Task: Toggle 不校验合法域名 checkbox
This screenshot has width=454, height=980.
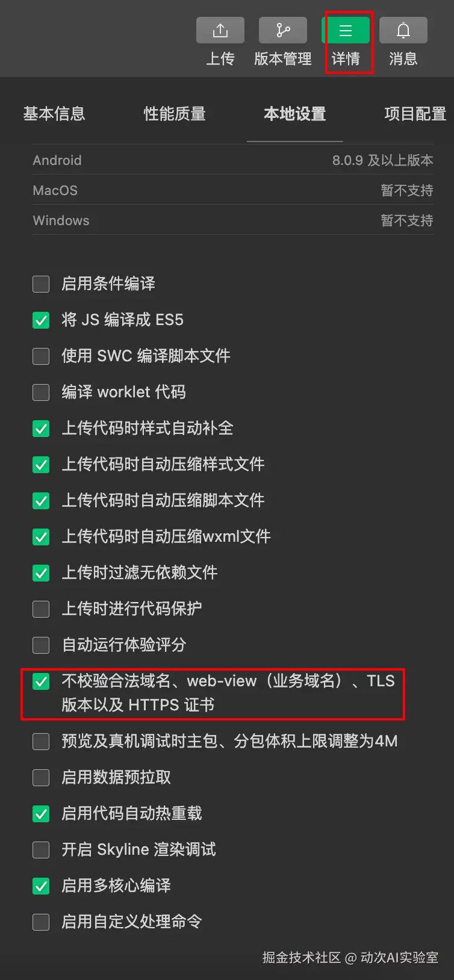Action: (41, 681)
